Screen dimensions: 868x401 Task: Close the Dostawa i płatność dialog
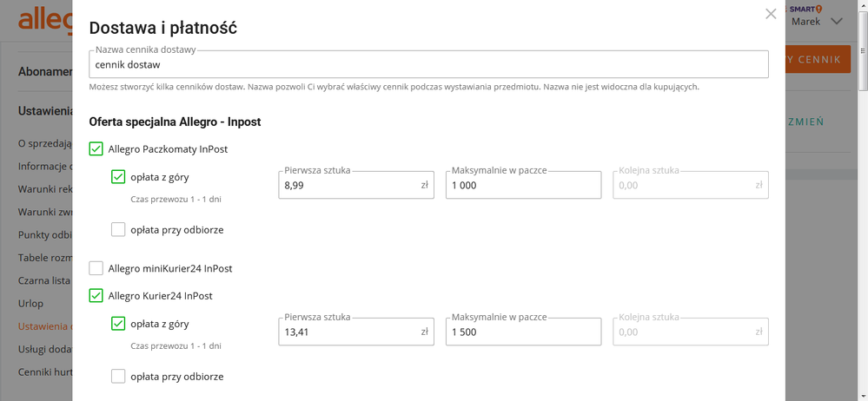click(x=770, y=14)
